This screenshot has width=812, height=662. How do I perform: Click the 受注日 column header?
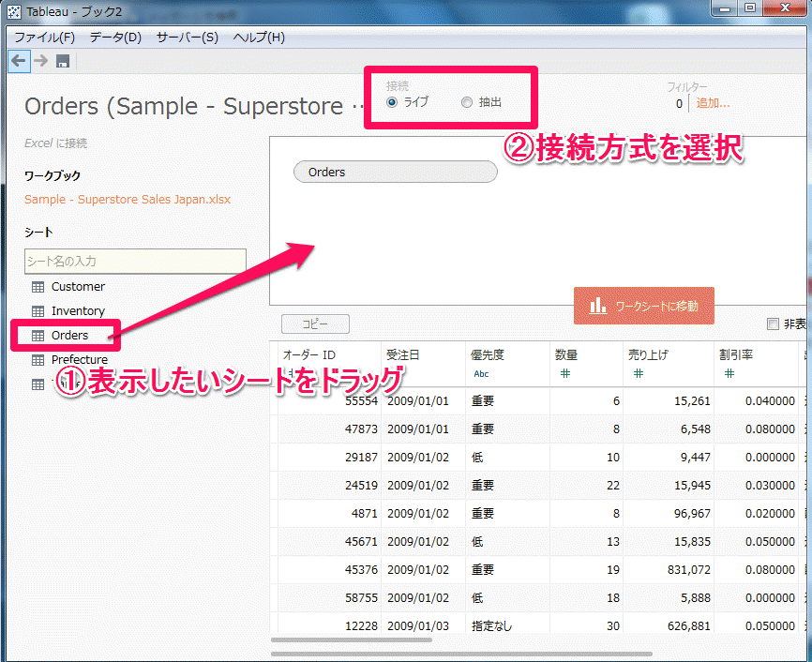[403, 354]
